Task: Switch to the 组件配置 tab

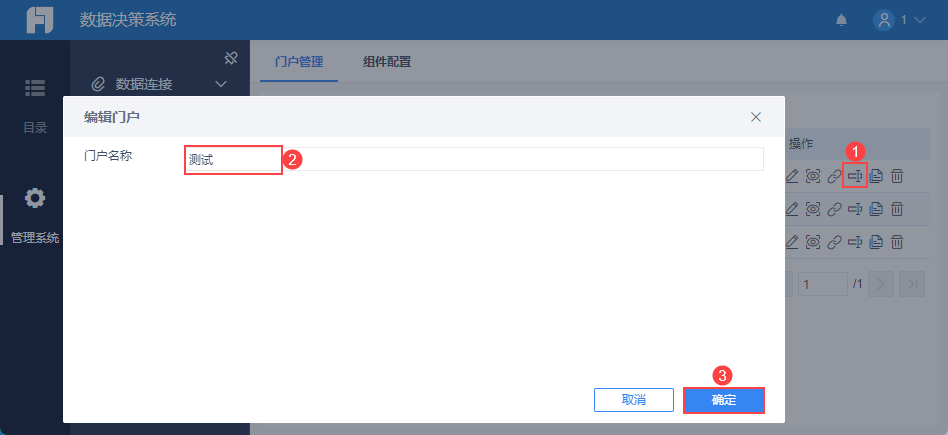Action: tap(387, 61)
